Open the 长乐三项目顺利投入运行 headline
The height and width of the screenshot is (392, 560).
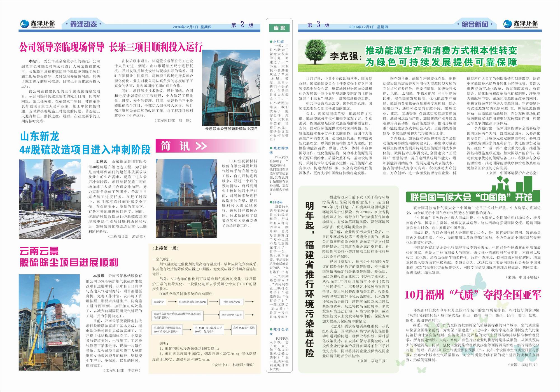(156, 47)
